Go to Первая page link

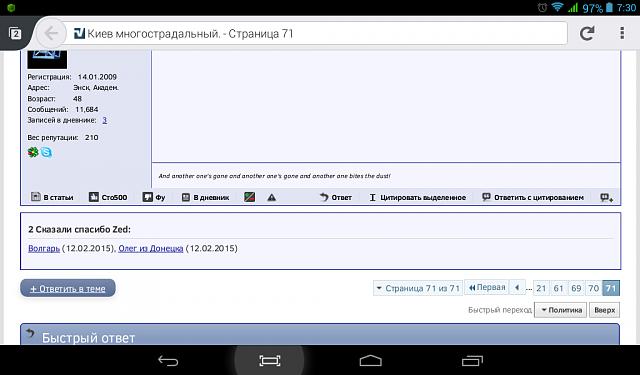(487, 288)
